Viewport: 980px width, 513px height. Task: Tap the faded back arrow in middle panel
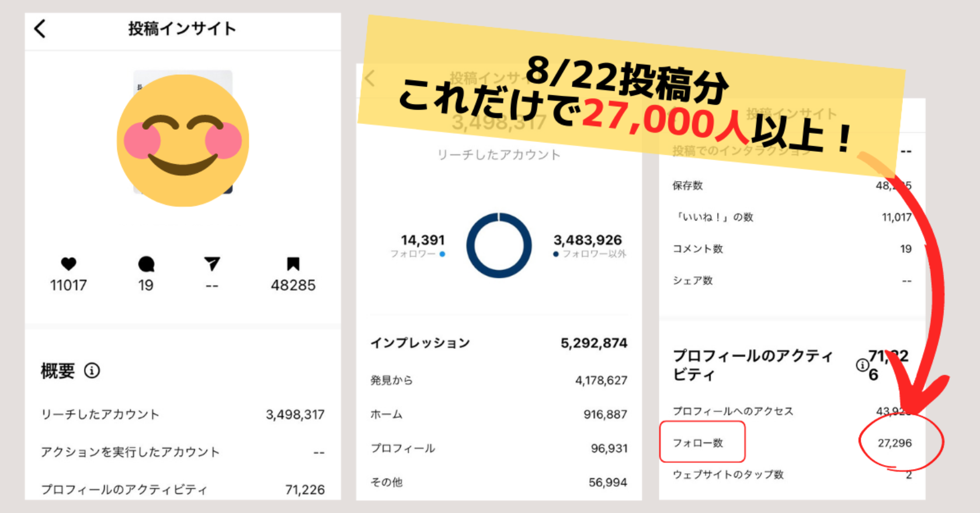(369, 78)
